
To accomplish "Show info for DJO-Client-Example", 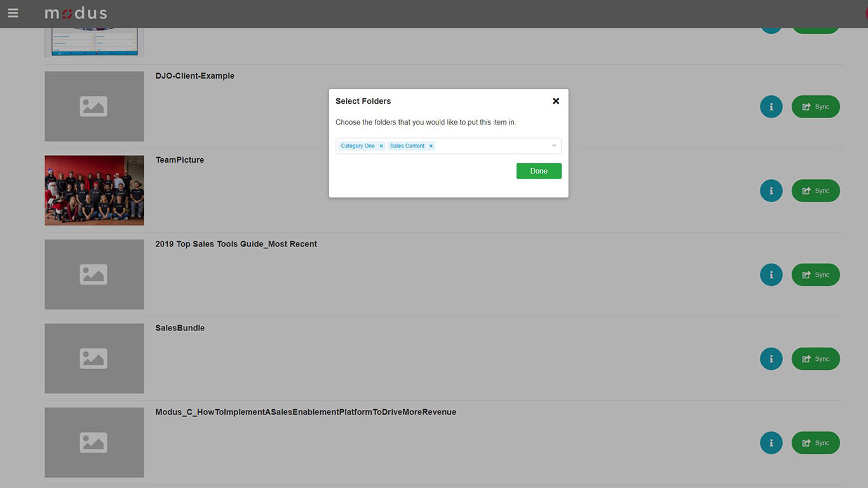I will coord(771,107).
